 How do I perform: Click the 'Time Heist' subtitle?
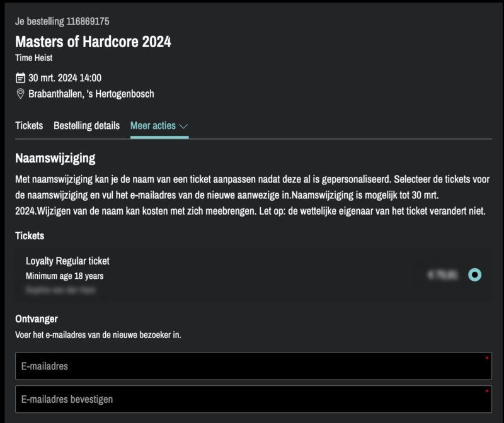pos(34,58)
